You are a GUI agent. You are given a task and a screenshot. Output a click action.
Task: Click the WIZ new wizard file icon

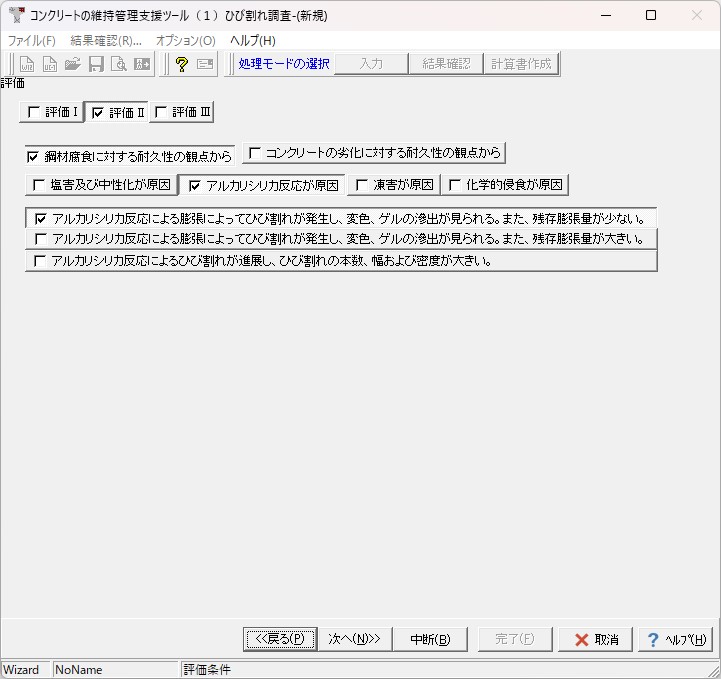[x=27, y=64]
